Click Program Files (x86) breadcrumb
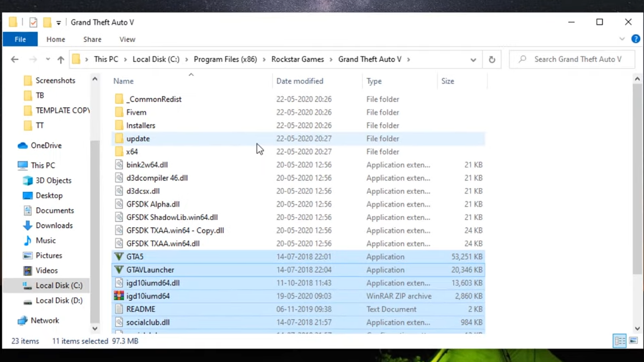 click(225, 59)
